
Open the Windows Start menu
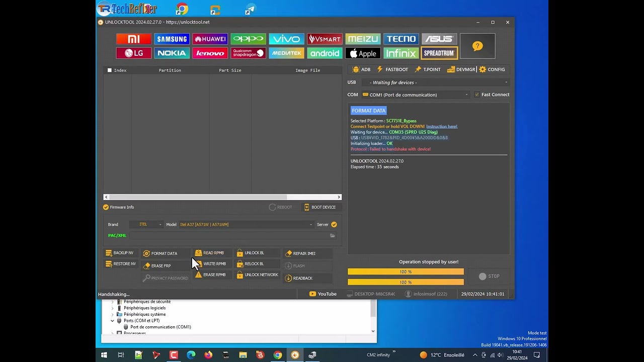pos(104,355)
